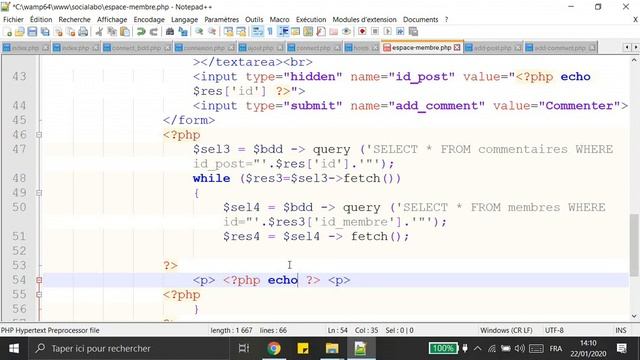Screen dimensions: 640x360
Task: Switch to the connect_bdd.php tab
Action: click(137, 48)
